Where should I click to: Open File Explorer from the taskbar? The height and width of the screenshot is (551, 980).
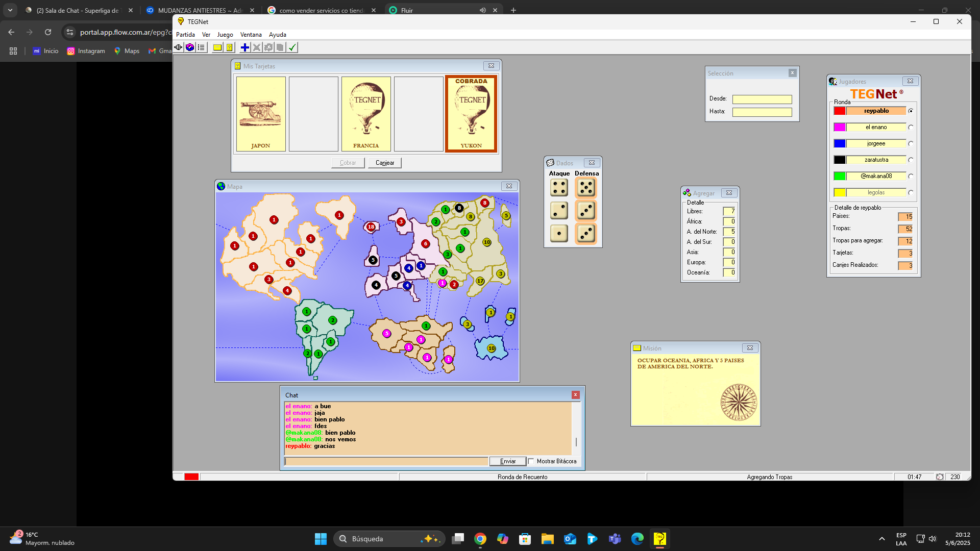pos(548,539)
